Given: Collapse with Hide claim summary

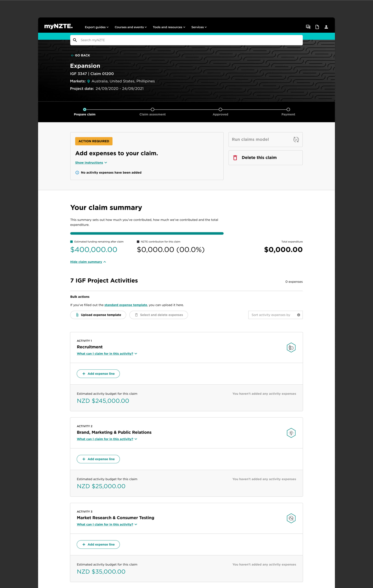Looking at the screenshot, I should (x=88, y=262).
